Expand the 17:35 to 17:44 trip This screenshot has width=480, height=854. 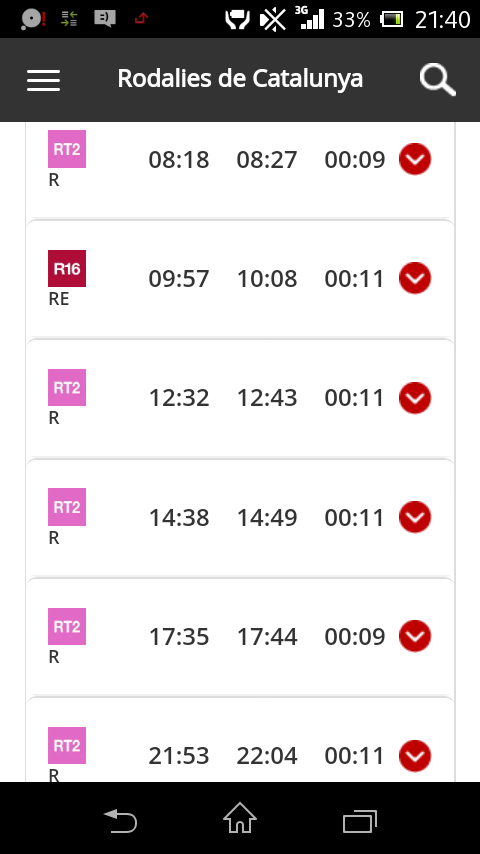pyautogui.click(x=415, y=636)
